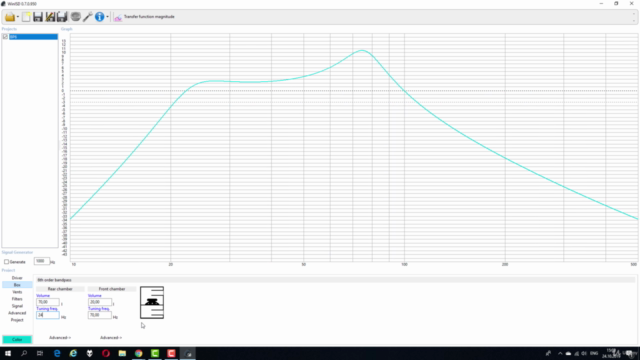Image resolution: width=640 pixels, height=360 pixels.
Task: Enable the Generate signal checkbox
Action: click(x=7, y=262)
